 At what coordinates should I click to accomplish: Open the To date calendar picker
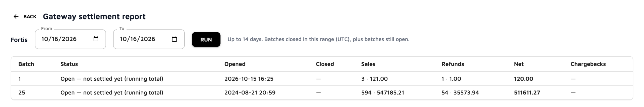point(174,39)
